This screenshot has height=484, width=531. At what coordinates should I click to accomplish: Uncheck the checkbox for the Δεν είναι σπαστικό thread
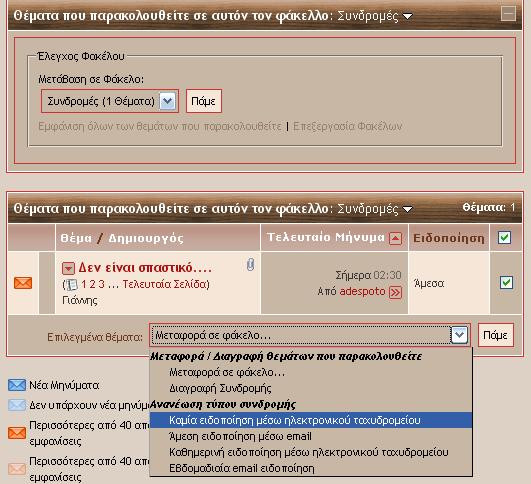tap(506, 282)
